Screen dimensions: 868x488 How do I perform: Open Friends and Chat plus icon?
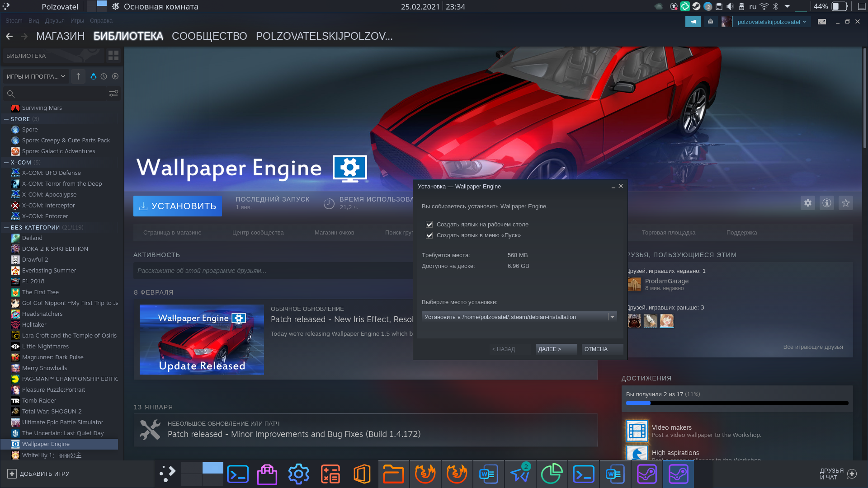coord(852,474)
